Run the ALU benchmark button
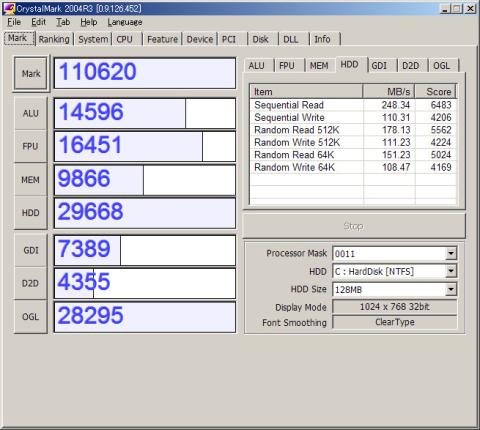 pos(30,113)
